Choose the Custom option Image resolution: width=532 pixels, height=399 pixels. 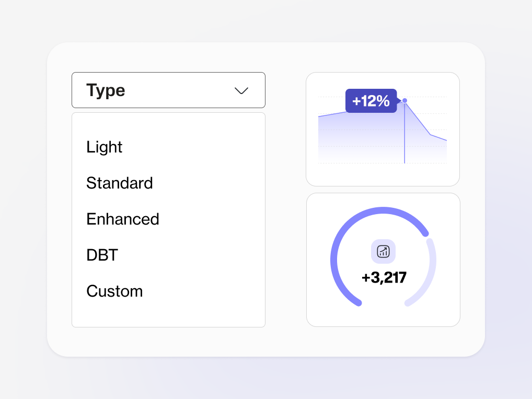[x=114, y=291]
